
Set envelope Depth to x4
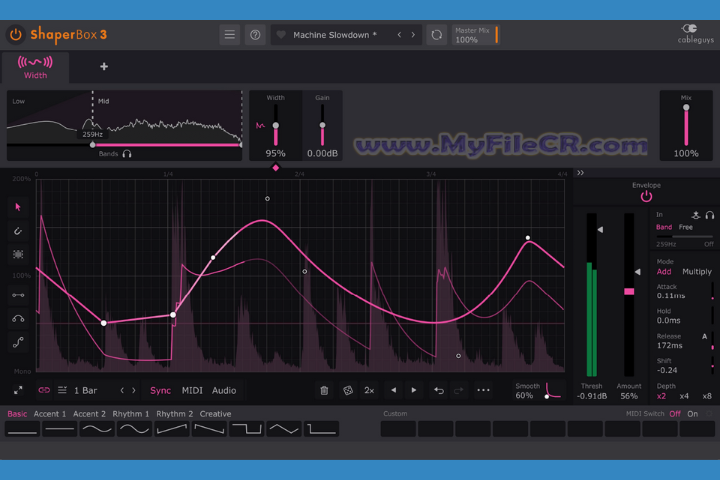click(x=684, y=396)
